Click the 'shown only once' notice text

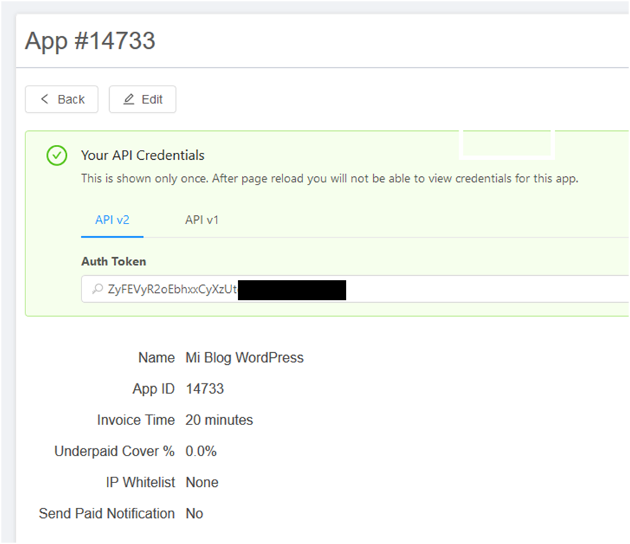coord(330,178)
